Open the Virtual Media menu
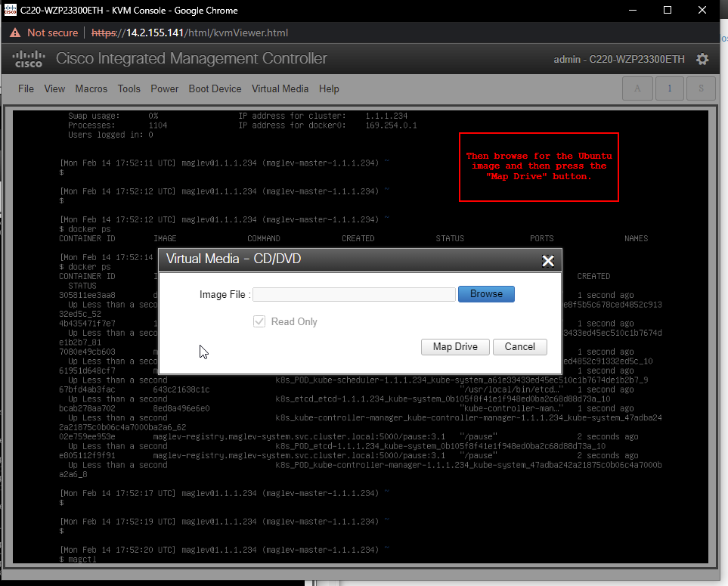The height and width of the screenshot is (586, 728). (x=280, y=88)
